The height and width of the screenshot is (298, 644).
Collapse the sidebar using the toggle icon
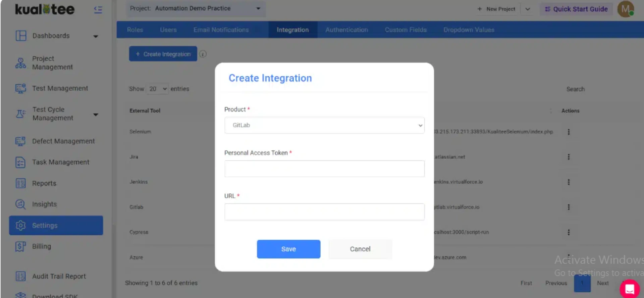coord(98,10)
